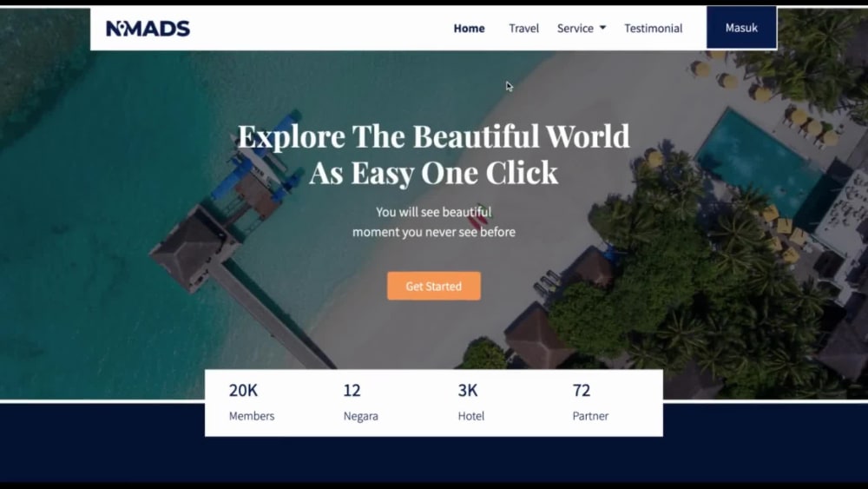Click the 72 Partner statistic number
Image resolution: width=868 pixels, height=489 pixels.
click(582, 391)
